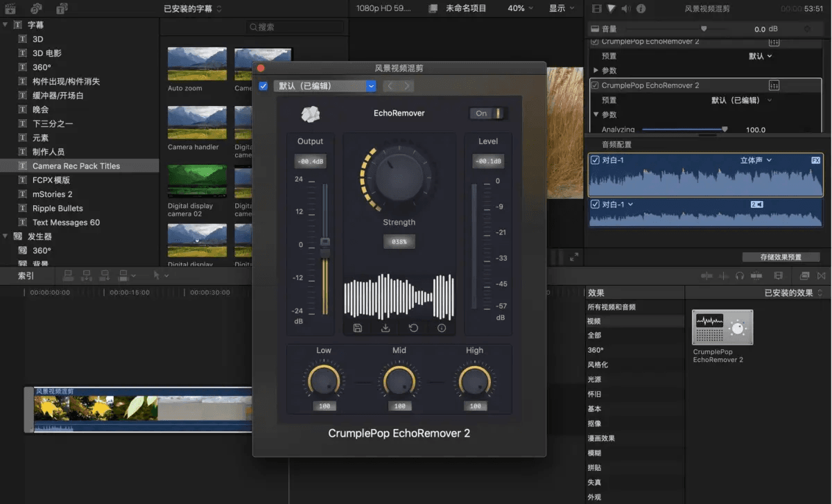Go to previous preset arrow in plugin window
This screenshot has width=832, height=504.
390,86
